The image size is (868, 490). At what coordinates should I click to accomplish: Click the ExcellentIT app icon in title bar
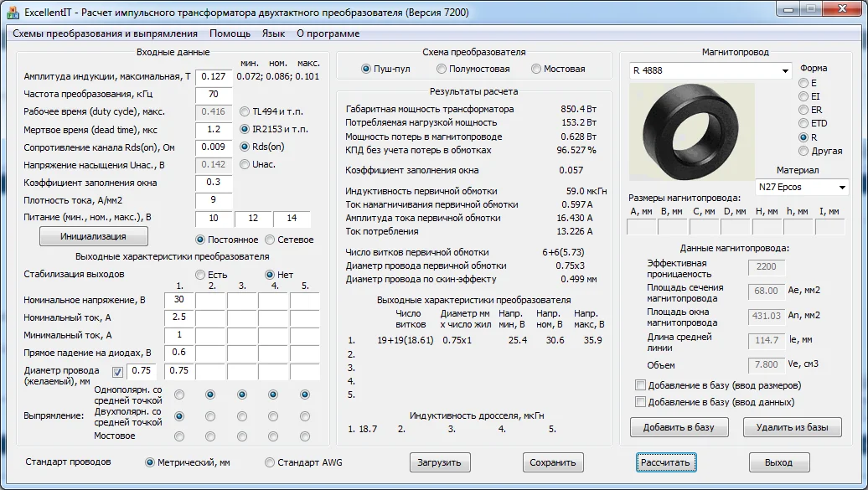click(x=13, y=13)
